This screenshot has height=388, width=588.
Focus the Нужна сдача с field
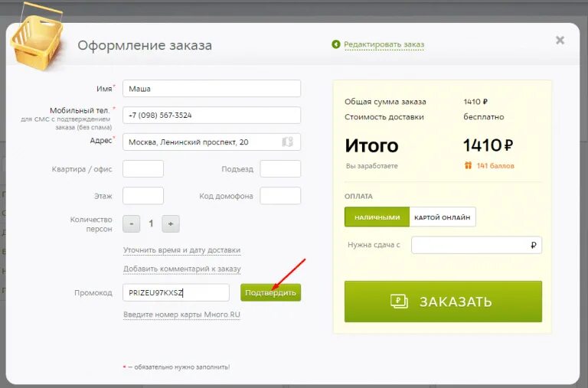(476, 245)
